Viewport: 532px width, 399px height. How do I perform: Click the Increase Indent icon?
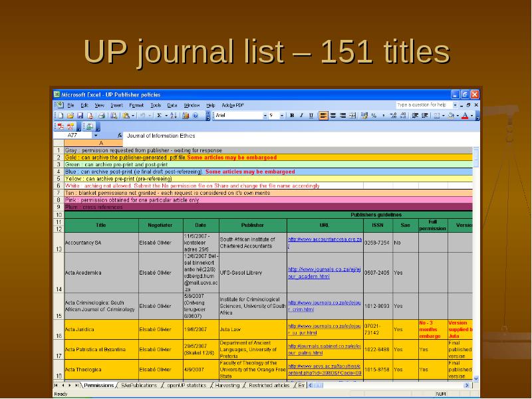(x=424, y=116)
